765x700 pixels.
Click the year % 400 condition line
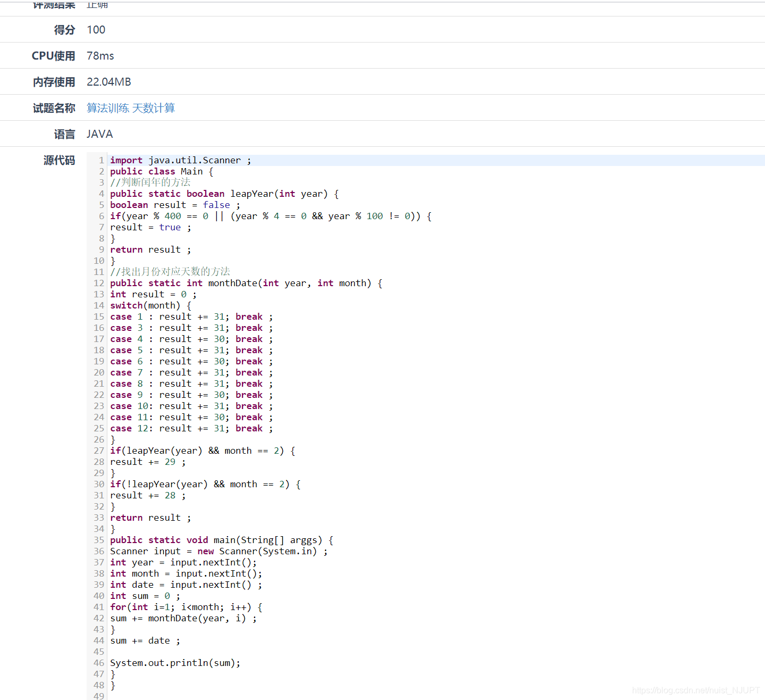click(x=271, y=216)
